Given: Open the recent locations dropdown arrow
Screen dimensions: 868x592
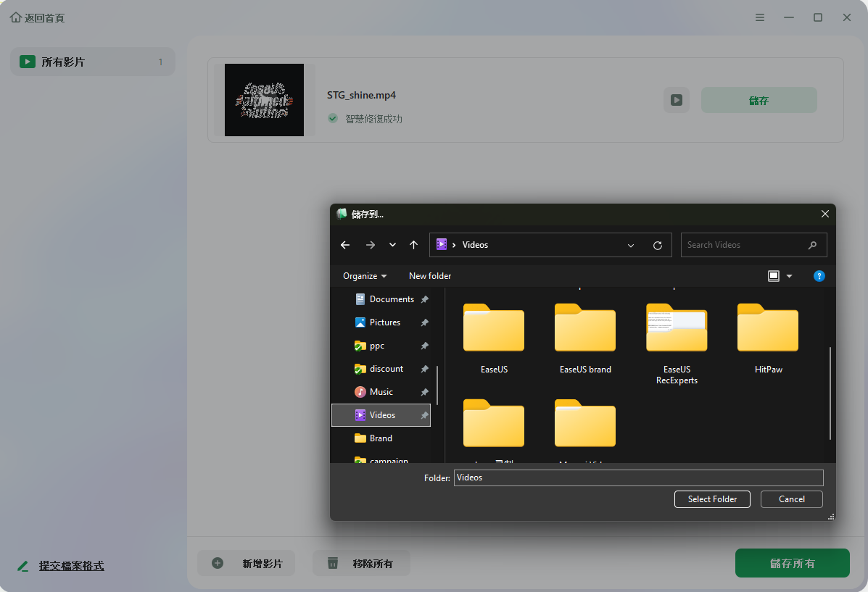Looking at the screenshot, I should pyautogui.click(x=392, y=245).
